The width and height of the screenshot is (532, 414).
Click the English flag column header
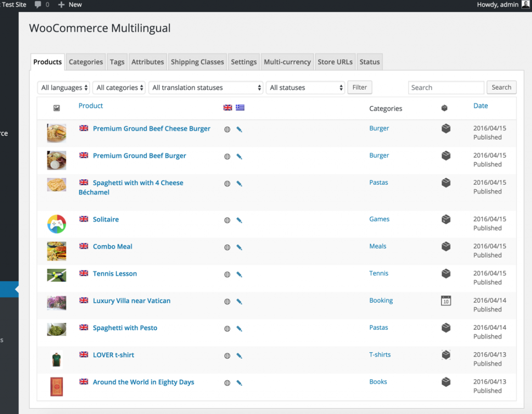click(x=228, y=108)
